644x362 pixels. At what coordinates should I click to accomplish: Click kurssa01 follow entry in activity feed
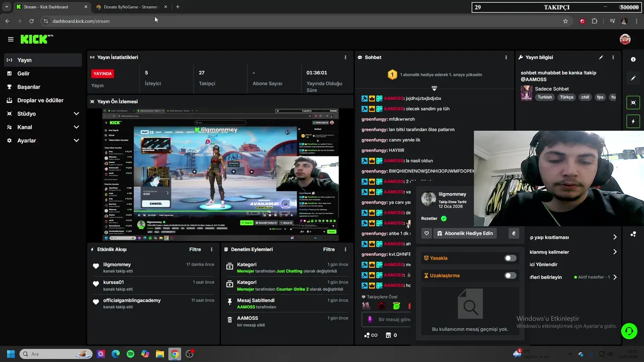tap(153, 286)
